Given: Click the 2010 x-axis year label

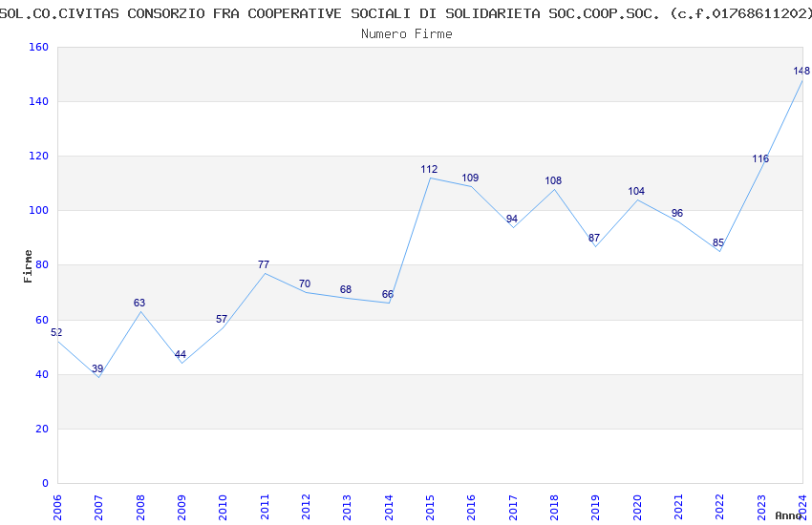Looking at the screenshot, I should click(x=223, y=508).
